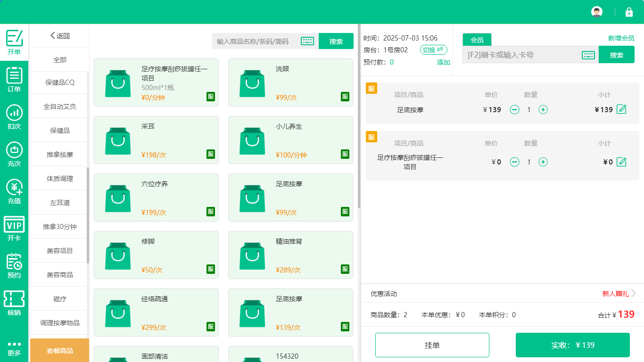This screenshot has height=362, width=644.
Task: Edit the 足底按摩 order line item
Action: pos(622,110)
